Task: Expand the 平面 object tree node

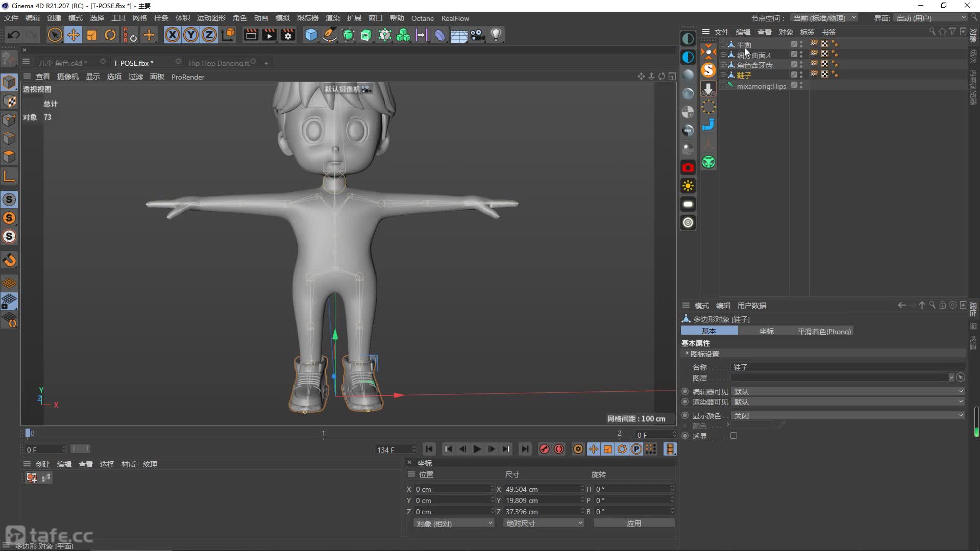Action: pyautogui.click(x=723, y=44)
